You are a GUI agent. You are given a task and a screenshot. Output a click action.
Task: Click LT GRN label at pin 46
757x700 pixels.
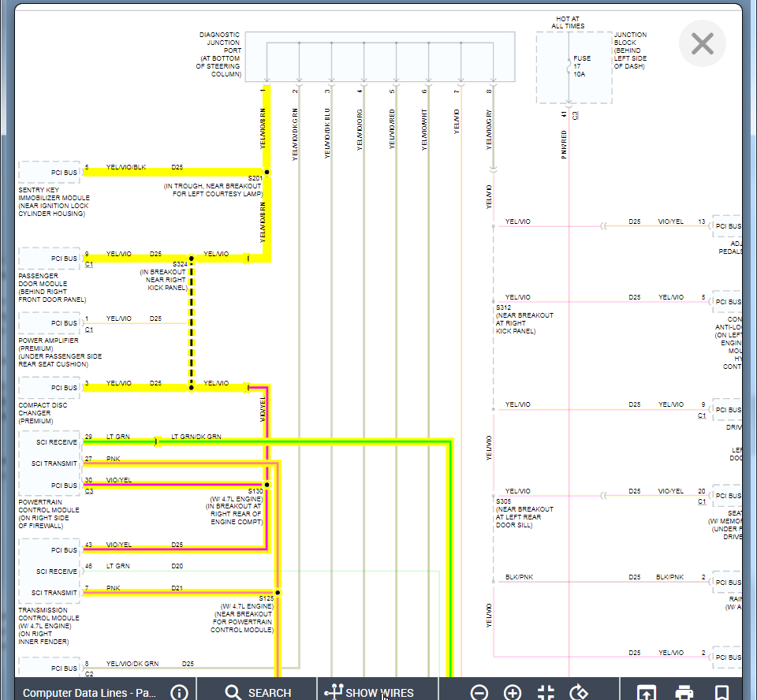pos(117,566)
